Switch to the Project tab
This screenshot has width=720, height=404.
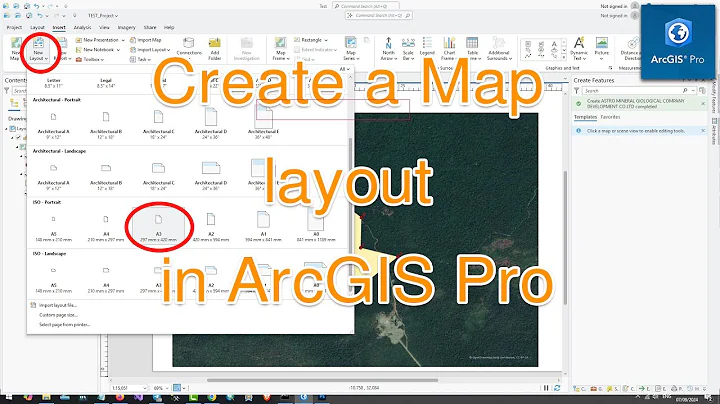pos(14,28)
